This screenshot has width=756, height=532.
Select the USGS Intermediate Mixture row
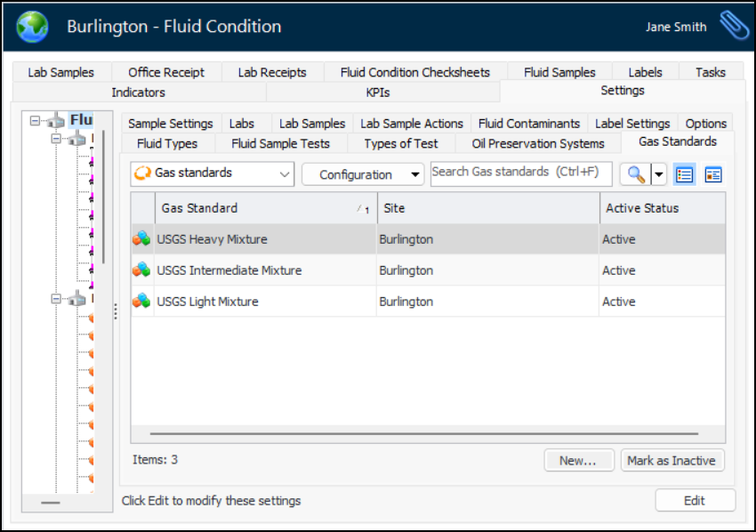click(428, 270)
